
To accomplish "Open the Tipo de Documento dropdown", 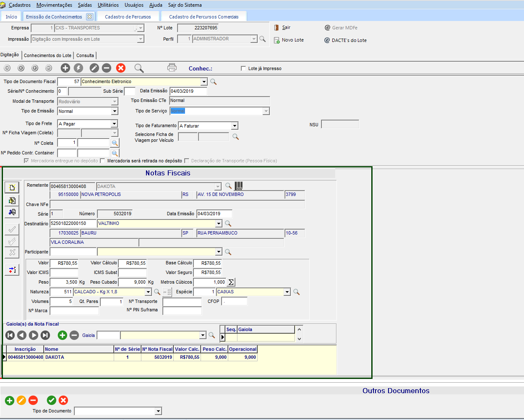I will click(x=158, y=411).
